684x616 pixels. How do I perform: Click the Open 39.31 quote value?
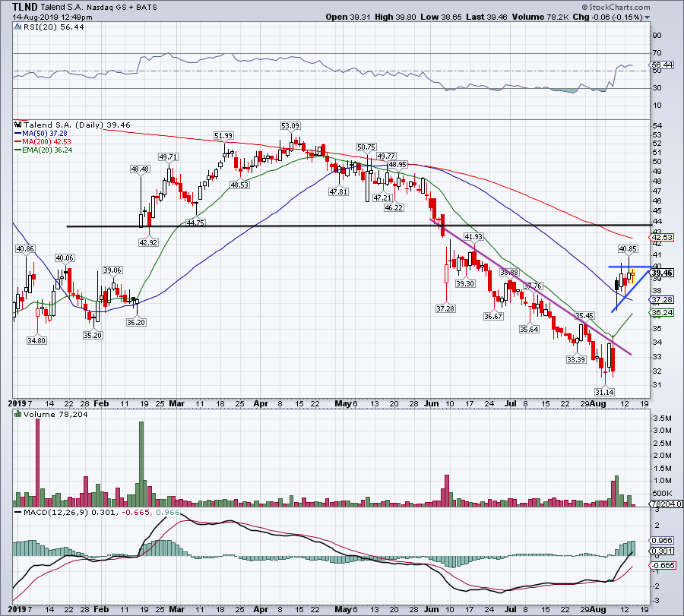[347, 17]
